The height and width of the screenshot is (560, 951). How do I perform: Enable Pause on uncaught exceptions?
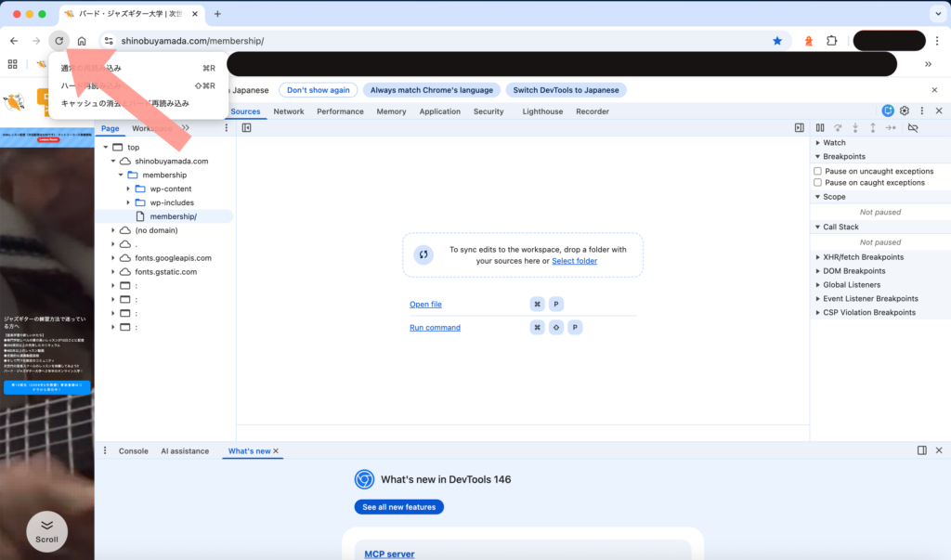point(817,171)
